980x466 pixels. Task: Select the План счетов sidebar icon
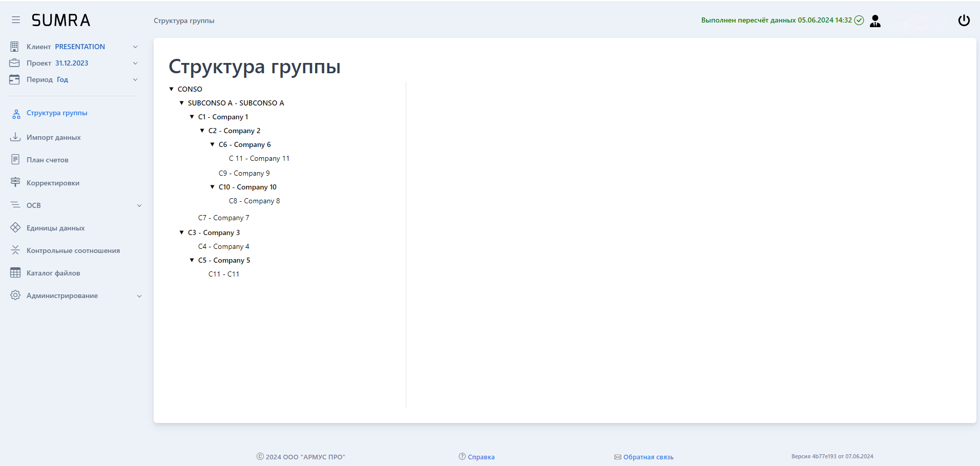(x=15, y=159)
